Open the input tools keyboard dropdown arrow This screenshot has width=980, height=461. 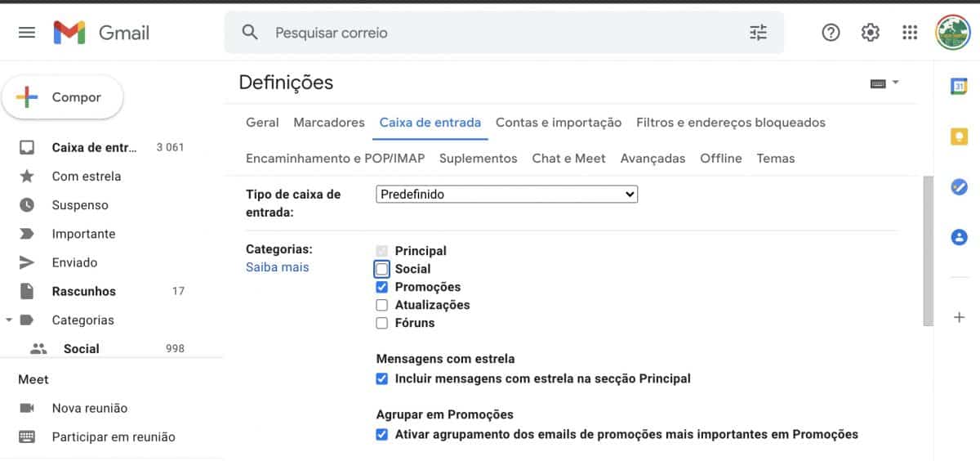coord(896,83)
